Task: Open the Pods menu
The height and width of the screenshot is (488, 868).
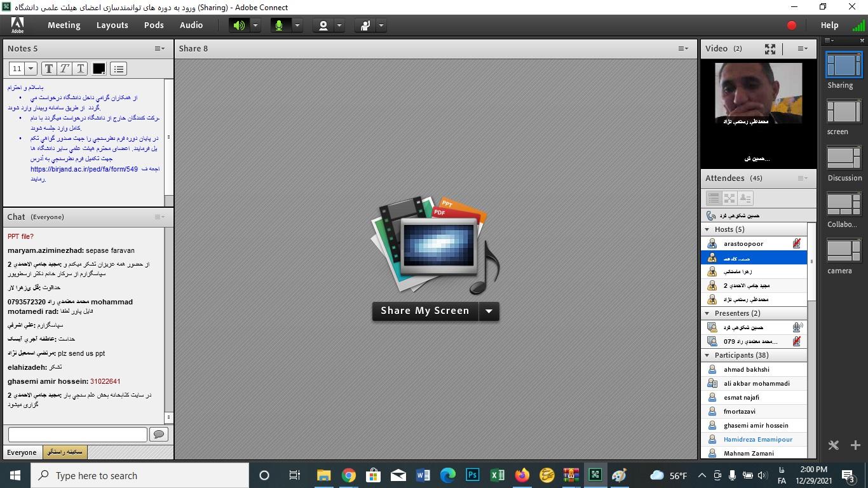Action: coord(154,25)
